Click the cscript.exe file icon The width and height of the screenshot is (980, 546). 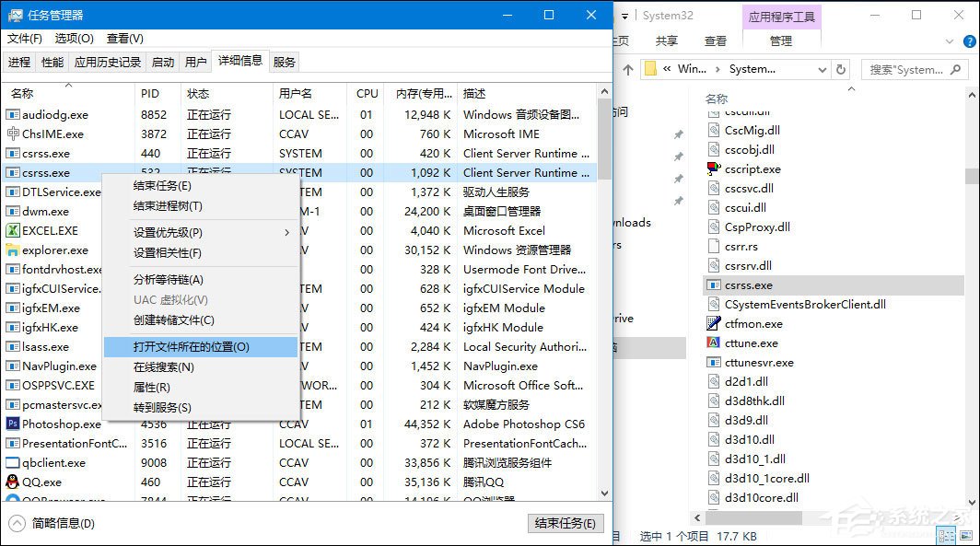click(714, 168)
